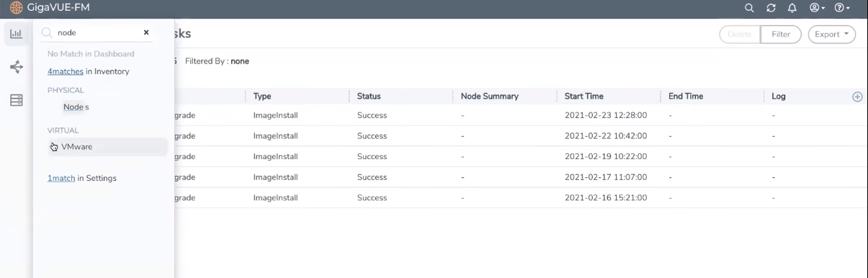Open the Export dropdown
Viewport: 868px width, 278px height.
pos(832,34)
